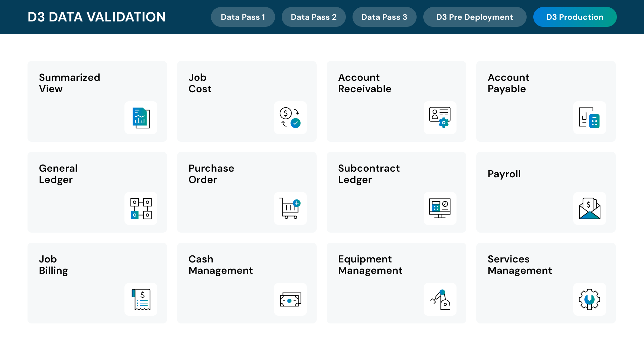This screenshot has width=644, height=362.
Task: Click the Account Payable calculator icon
Action: [590, 118]
